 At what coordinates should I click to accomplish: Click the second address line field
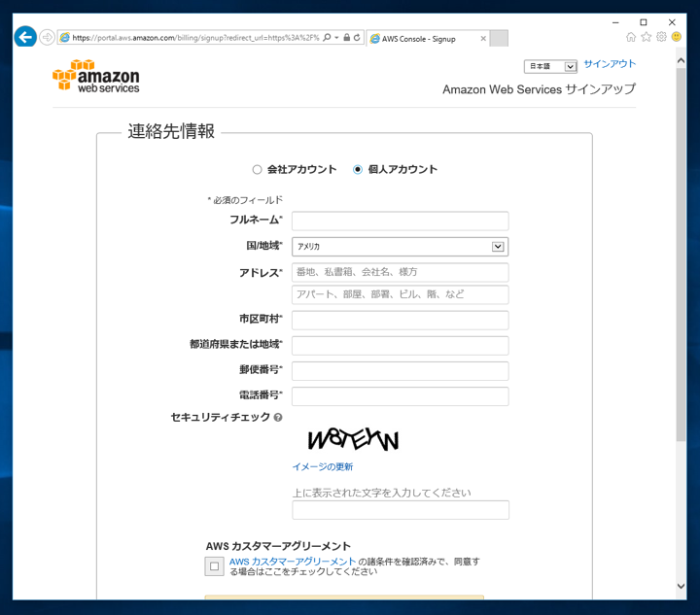(x=400, y=294)
